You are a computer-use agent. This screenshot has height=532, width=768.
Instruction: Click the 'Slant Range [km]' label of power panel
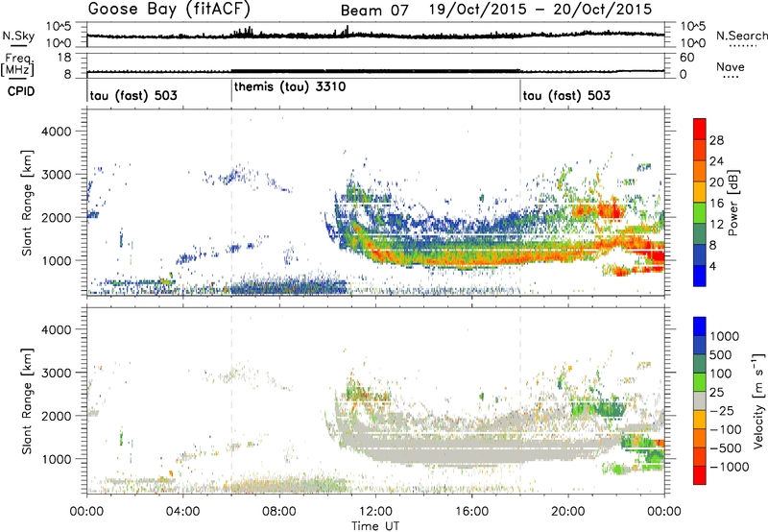(x=27, y=203)
